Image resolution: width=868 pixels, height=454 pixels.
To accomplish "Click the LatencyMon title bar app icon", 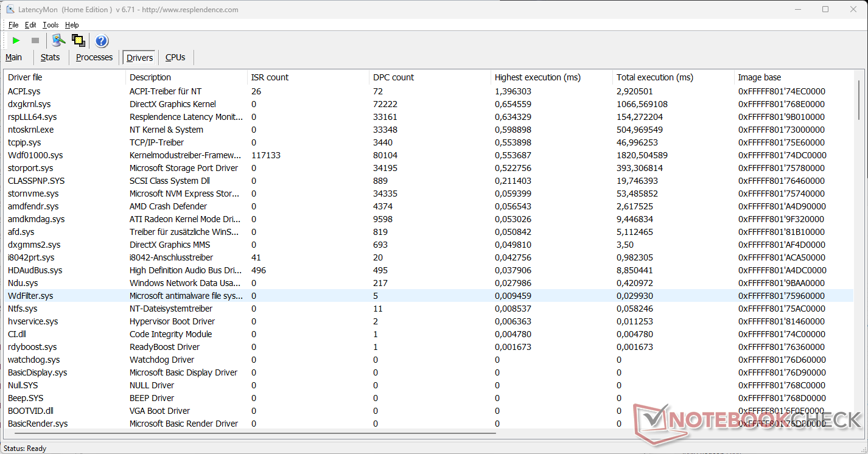I will tap(10, 10).
